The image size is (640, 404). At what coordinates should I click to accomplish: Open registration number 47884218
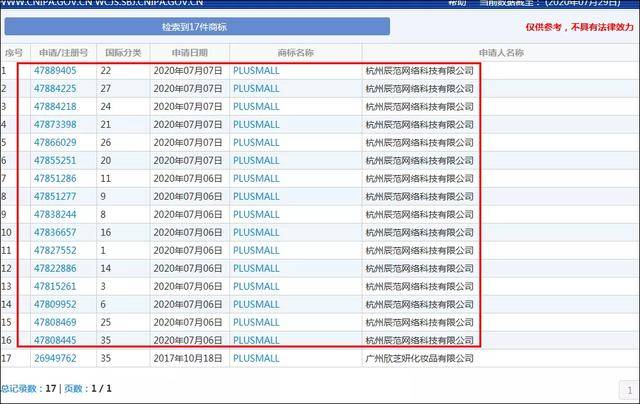coord(55,107)
